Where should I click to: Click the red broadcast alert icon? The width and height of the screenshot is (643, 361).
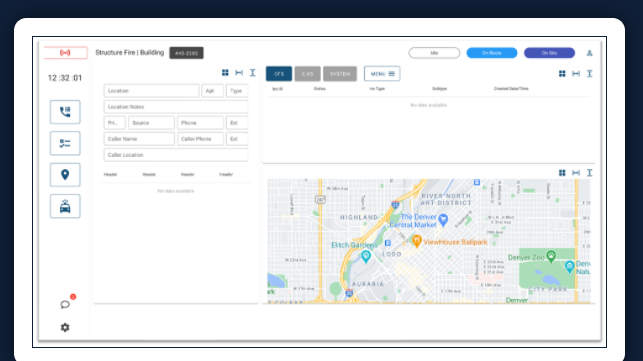pyautogui.click(x=65, y=53)
